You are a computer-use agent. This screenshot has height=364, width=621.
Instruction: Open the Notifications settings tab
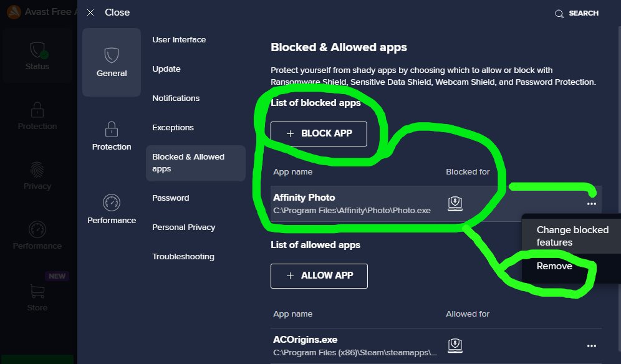click(176, 98)
